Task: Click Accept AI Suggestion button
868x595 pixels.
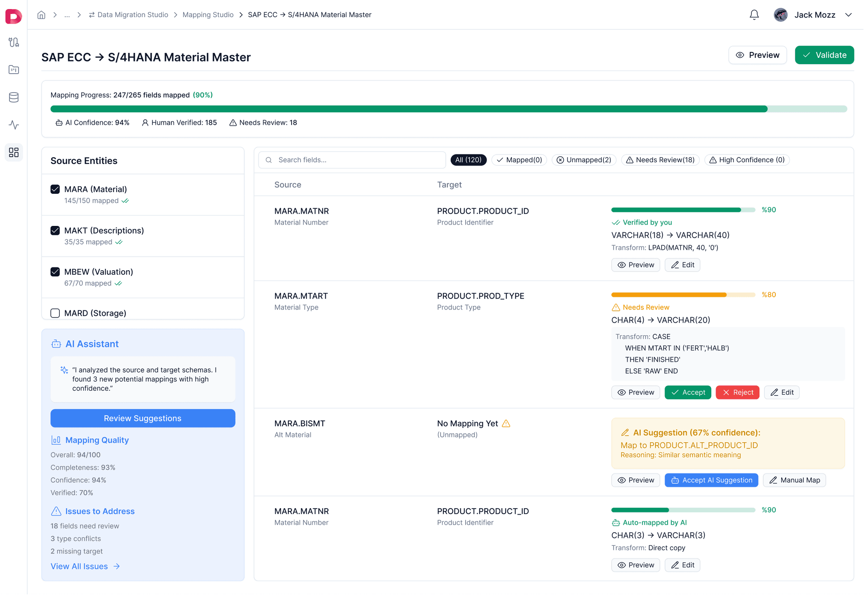Action: pos(711,480)
